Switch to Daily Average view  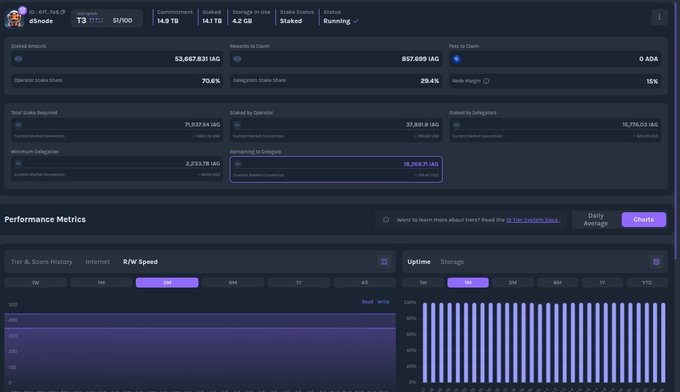(x=595, y=219)
